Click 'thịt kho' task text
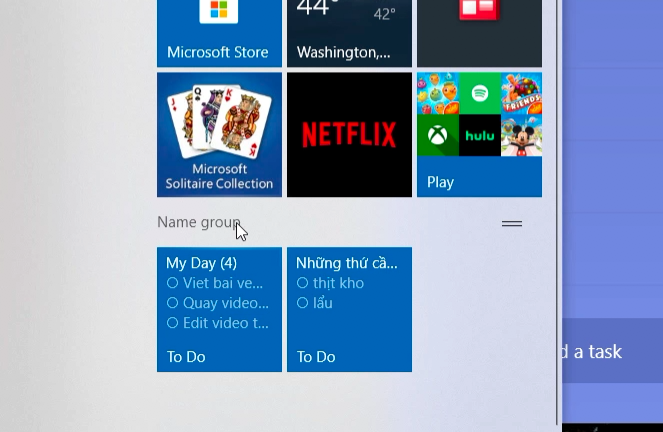The width and height of the screenshot is (663, 432). [x=338, y=283]
